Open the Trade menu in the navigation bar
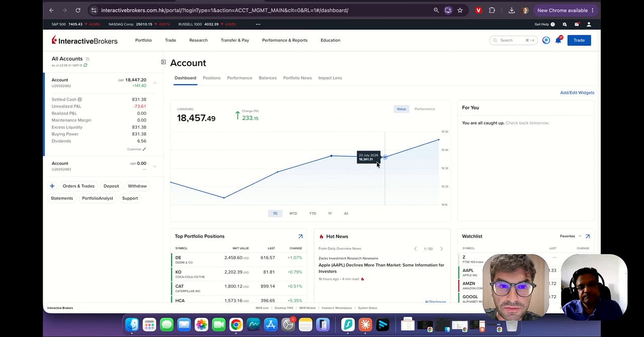Screen dimensions: 644x337 171,40
